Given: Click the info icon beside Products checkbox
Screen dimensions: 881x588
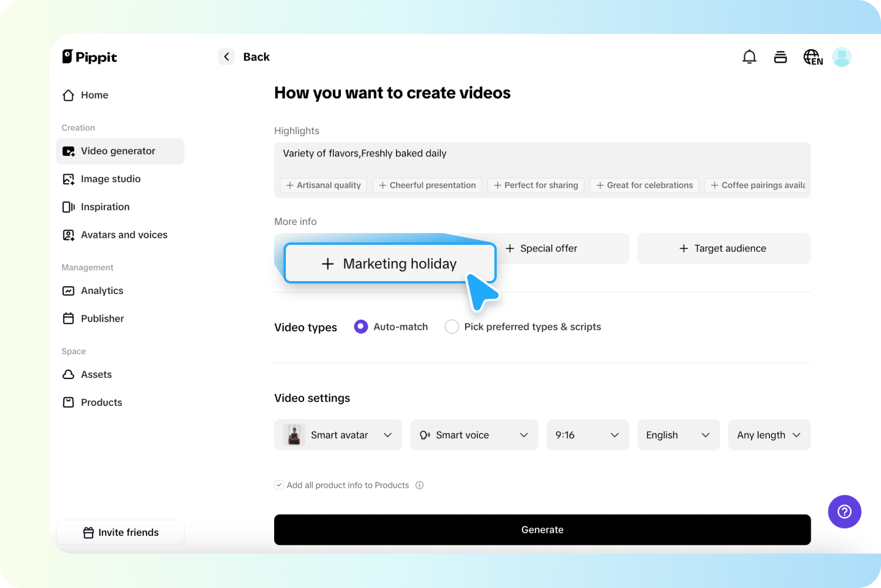Looking at the screenshot, I should [x=419, y=485].
